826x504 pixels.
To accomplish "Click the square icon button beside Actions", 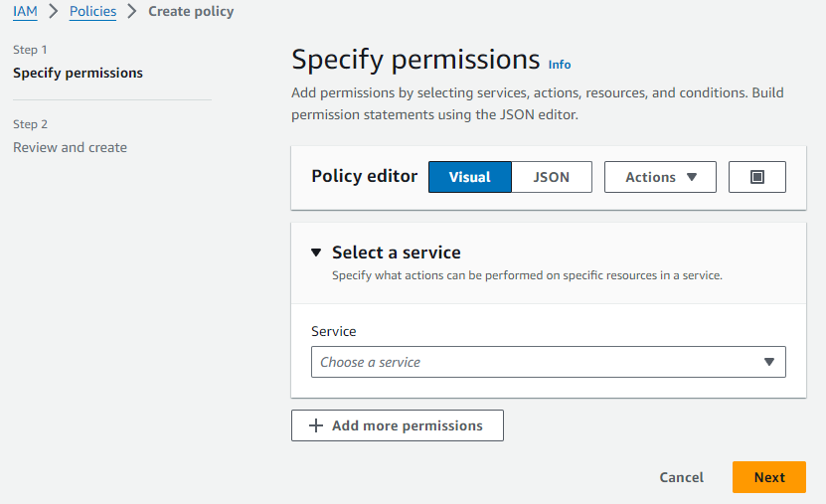I will tap(756, 177).
